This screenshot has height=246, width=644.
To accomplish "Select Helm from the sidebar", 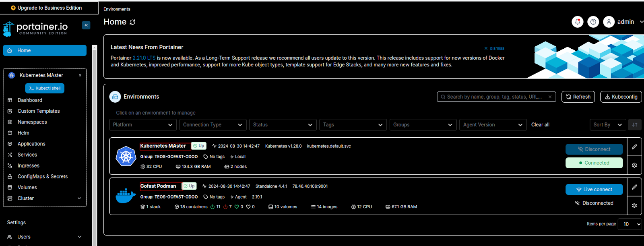I will pos(23,133).
